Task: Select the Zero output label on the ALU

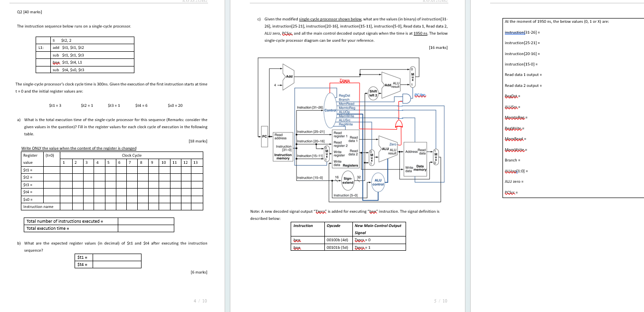Action: (393, 143)
